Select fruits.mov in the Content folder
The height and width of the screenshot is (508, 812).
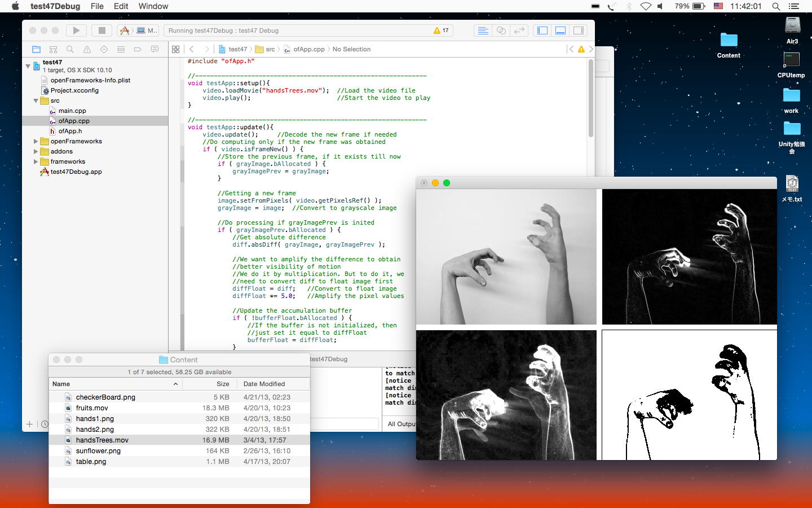coord(92,408)
